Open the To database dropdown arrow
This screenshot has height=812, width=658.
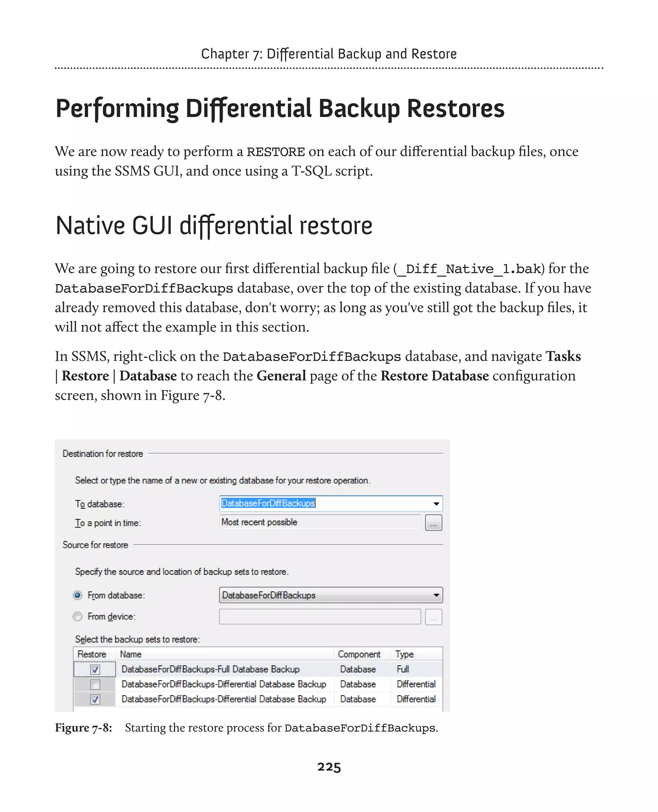coord(436,504)
